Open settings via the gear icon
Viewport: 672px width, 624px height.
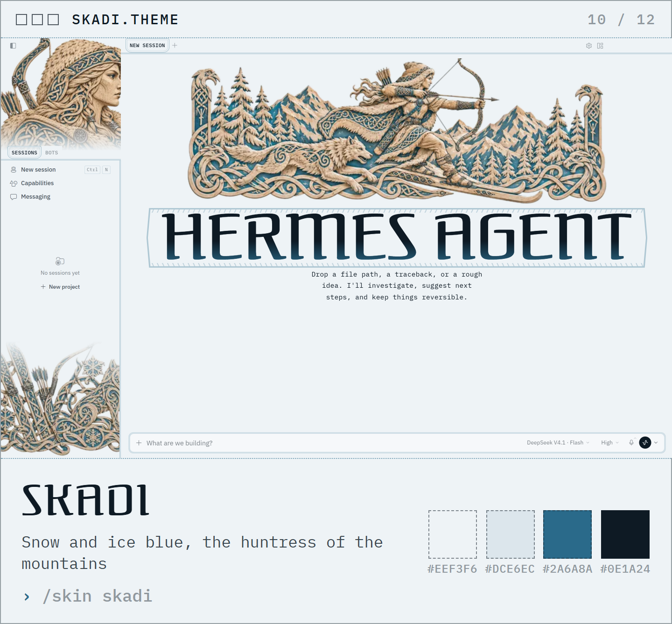[589, 46]
